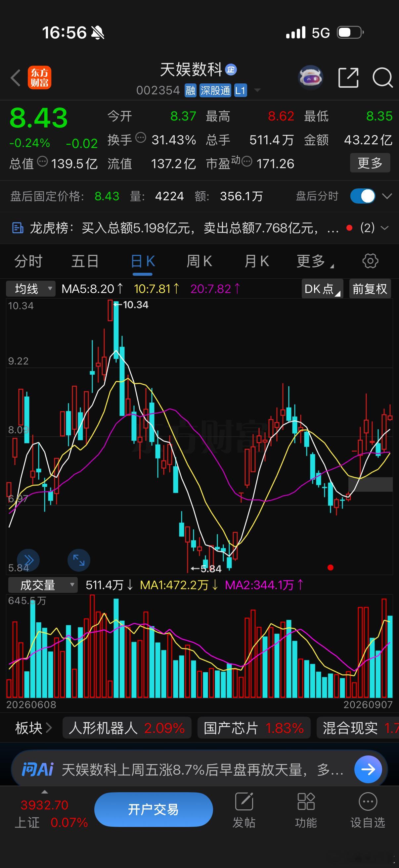399x868 pixels.
Task: Switch to the 月K tab
Action: (x=257, y=261)
